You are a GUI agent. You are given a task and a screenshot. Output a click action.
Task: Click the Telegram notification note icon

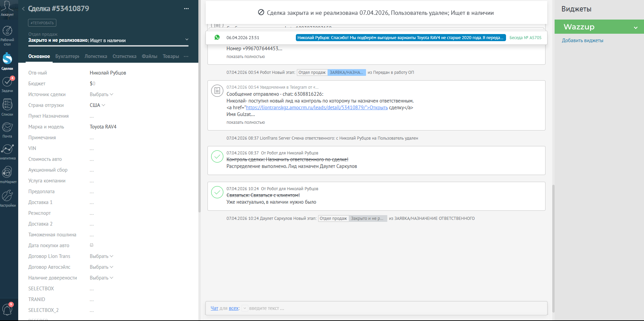217,90
